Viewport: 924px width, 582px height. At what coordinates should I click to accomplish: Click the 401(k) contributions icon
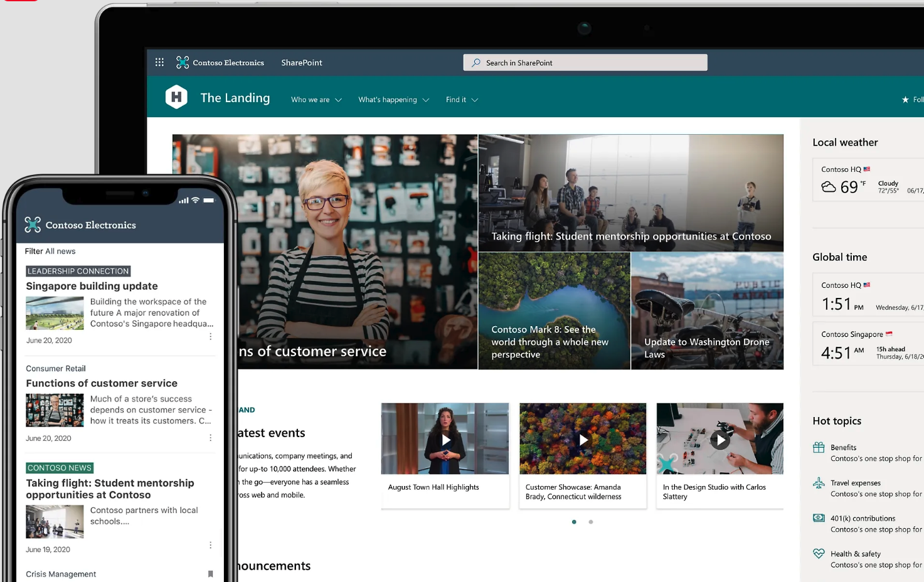819,517
